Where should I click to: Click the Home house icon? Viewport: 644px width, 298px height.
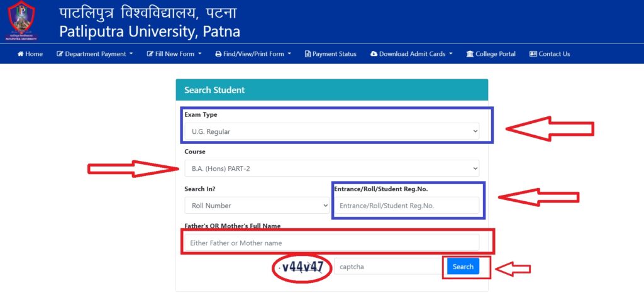pyautogui.click(x=21, y=54)
